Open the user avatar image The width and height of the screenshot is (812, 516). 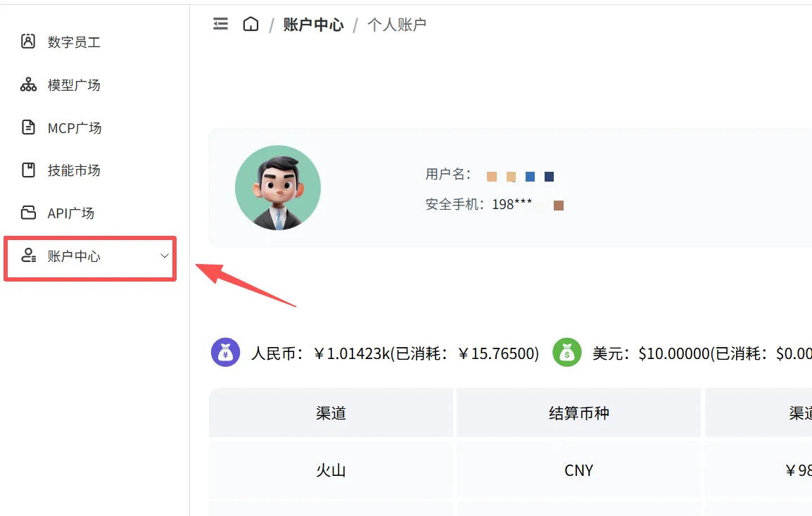click(278, 187)
